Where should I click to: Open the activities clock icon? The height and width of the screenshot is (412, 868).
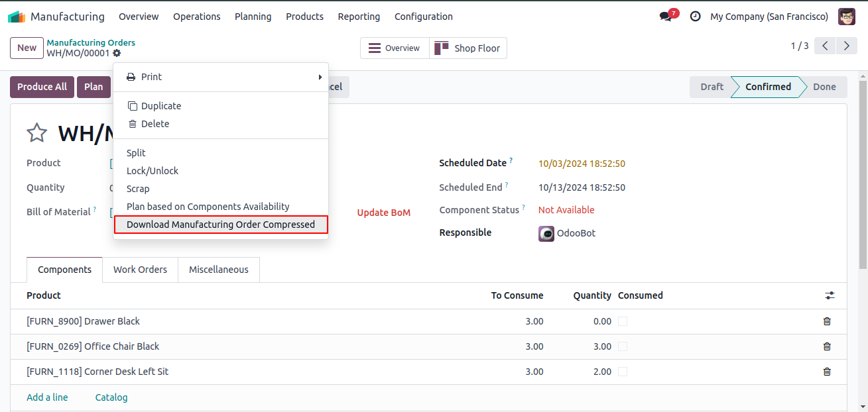[x=696, y=17]
